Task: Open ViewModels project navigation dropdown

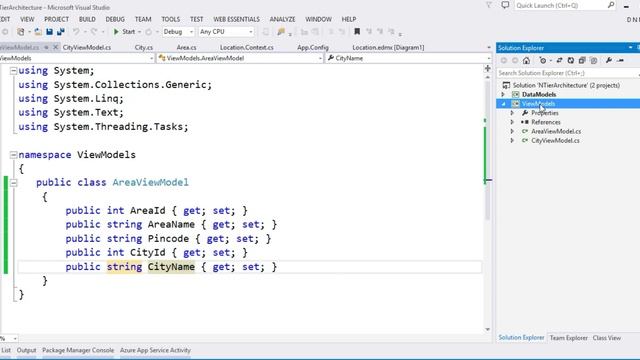Action: [77, 58]
